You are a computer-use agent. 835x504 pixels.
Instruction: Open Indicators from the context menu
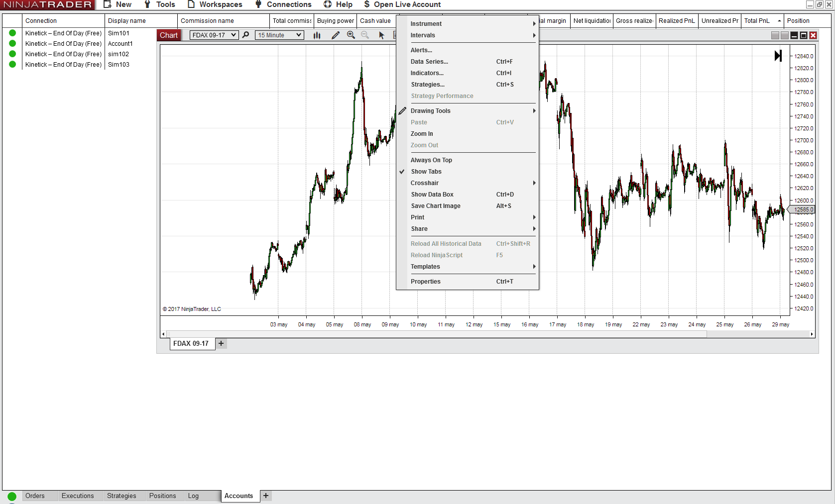coord(468,73)
